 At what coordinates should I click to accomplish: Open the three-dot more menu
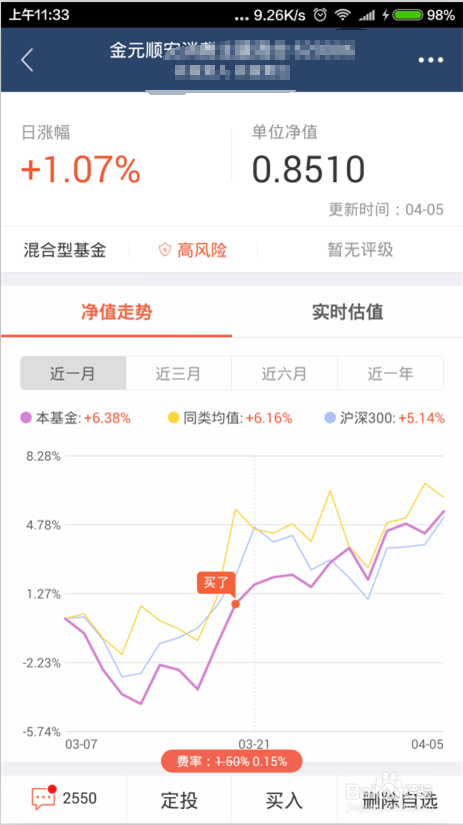coord(431,60)
